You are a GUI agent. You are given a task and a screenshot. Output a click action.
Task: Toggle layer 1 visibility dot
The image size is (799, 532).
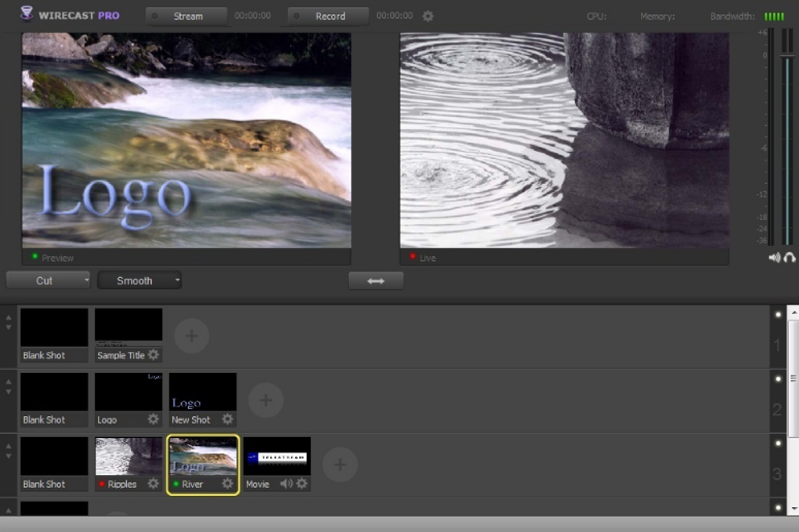[x=778, y=314]
